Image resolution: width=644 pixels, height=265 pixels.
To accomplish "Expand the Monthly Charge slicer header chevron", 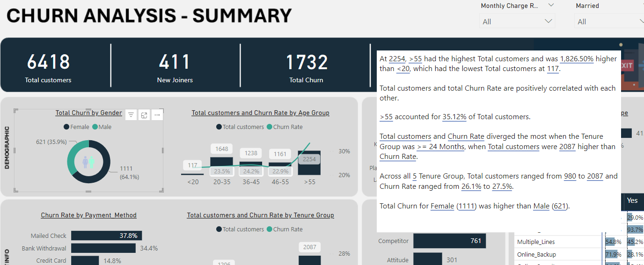I will click(551, 5).
